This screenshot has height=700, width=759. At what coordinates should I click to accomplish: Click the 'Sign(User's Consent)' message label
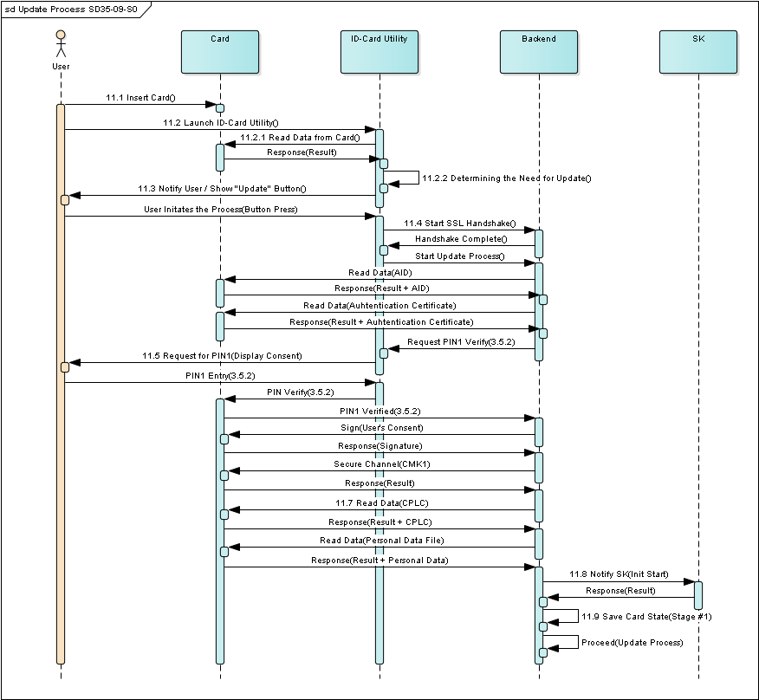click(x=382, y=428)
